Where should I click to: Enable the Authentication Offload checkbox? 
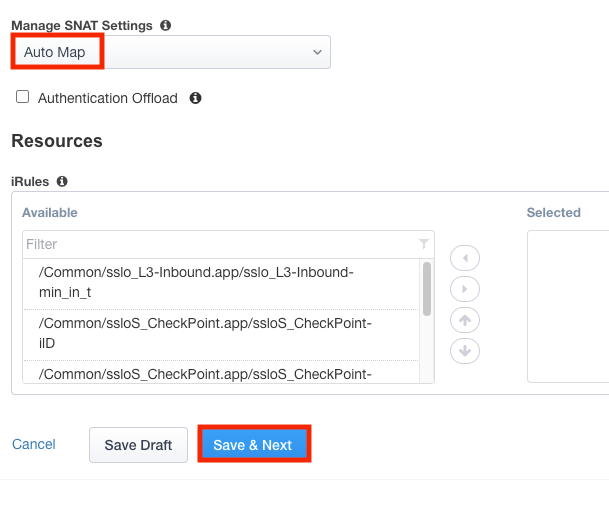(23, 98)
